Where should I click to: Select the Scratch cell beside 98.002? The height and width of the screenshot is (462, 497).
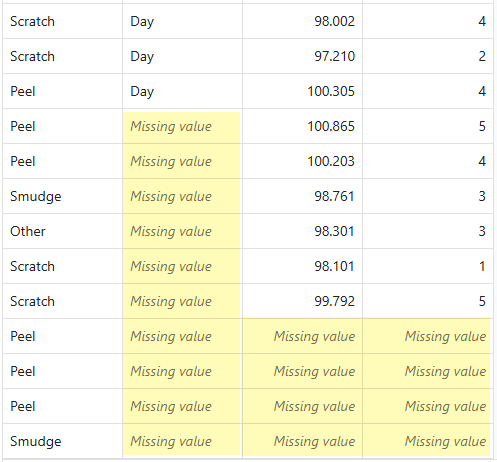tap(63, 21)
